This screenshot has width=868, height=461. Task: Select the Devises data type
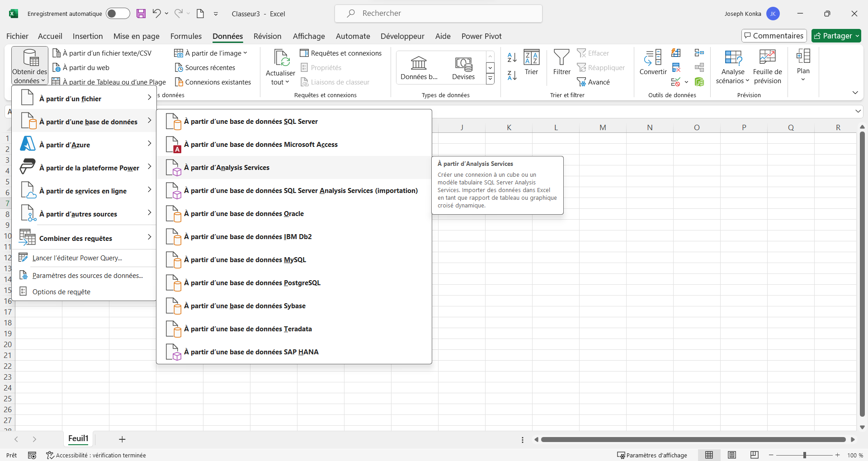click(x=463, y=68)
